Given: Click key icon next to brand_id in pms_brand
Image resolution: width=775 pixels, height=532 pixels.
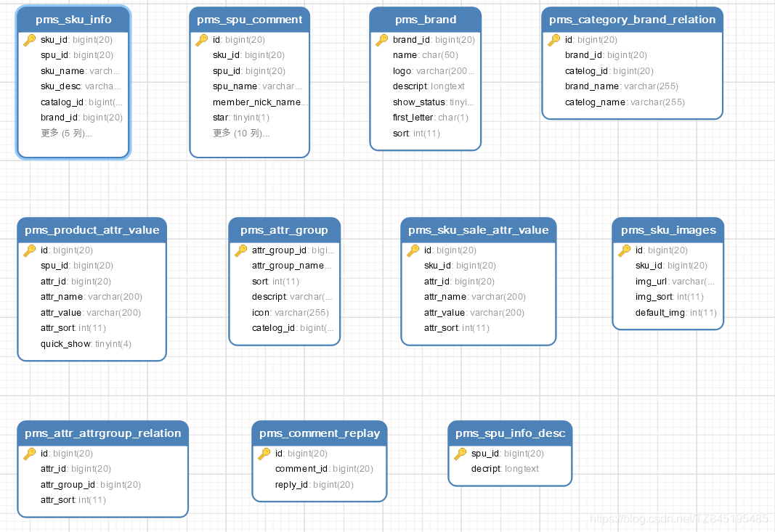Looking at the screenshot, I should [x=381, y=39].
